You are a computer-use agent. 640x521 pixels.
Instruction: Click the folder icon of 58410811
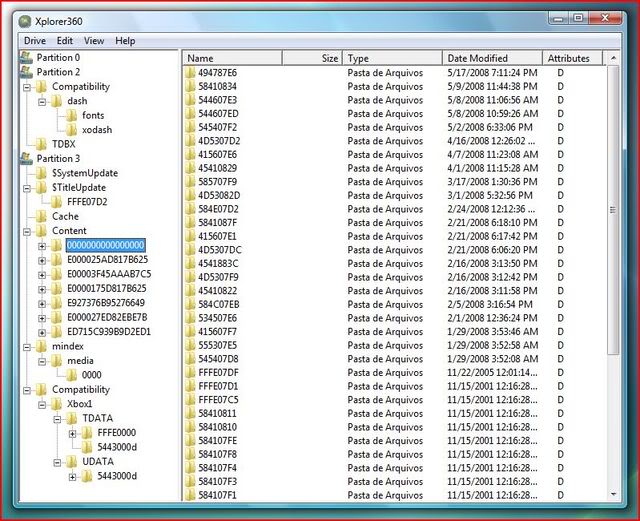tap(190, 413)
